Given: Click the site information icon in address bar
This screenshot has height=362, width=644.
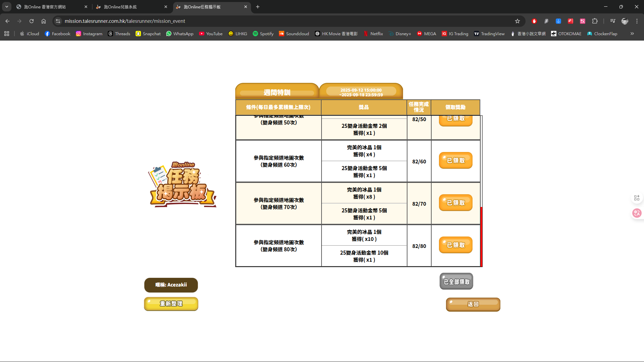Looking at the screenshot, I should [58, 21].
